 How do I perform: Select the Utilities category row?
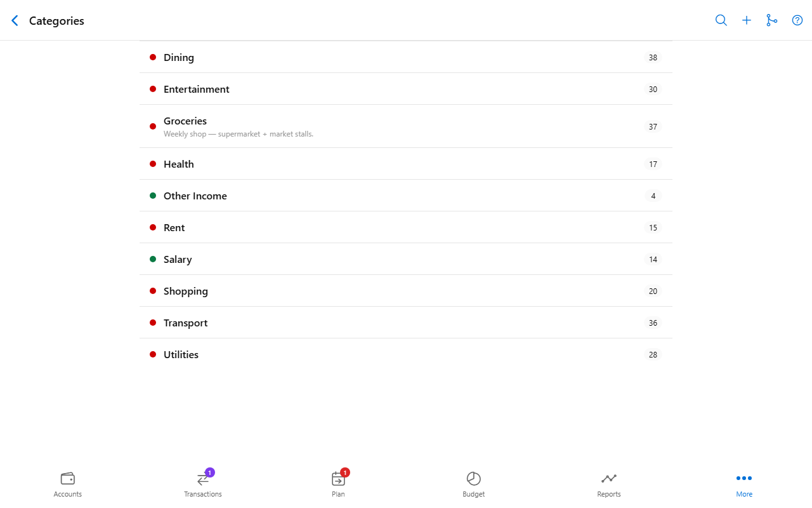[406, 354]
